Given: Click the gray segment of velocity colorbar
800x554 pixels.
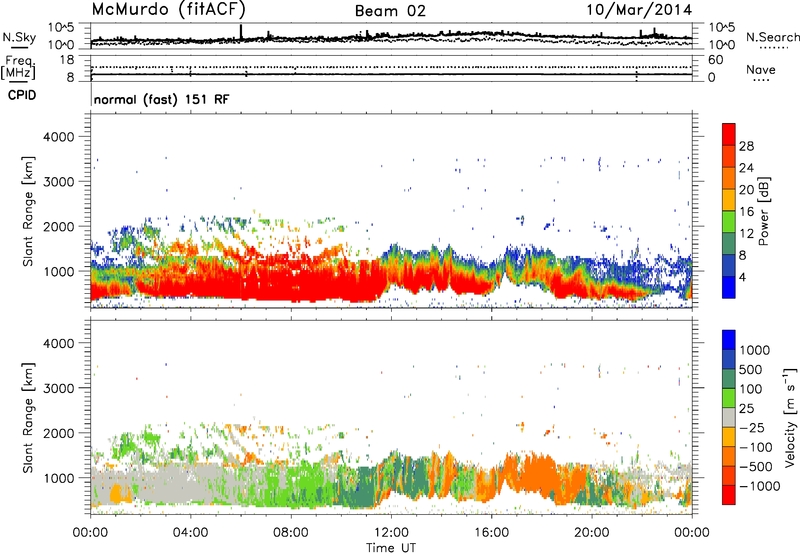Looking at the screenshot, I should point(729,417).
